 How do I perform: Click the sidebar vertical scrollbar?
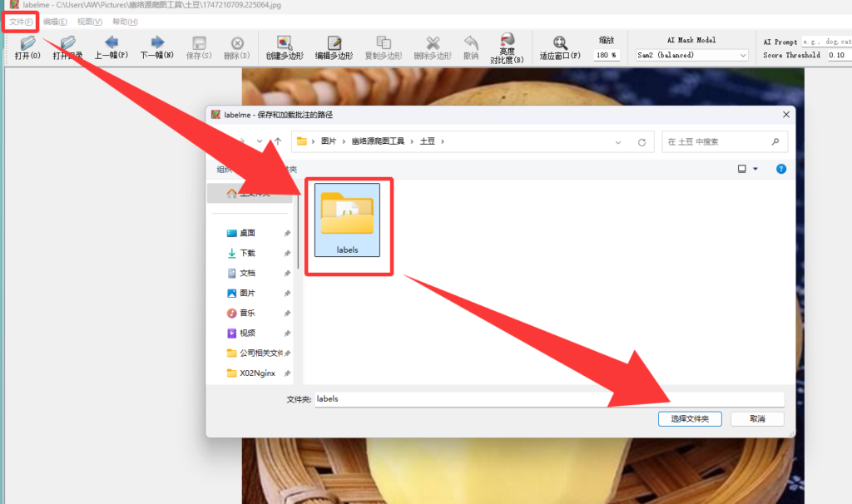pyautogui.click(x=299, y=231)
